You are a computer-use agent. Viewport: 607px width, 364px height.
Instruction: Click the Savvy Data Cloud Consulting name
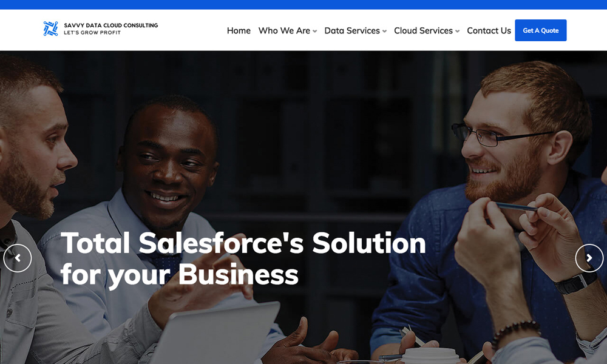[110, 25]
